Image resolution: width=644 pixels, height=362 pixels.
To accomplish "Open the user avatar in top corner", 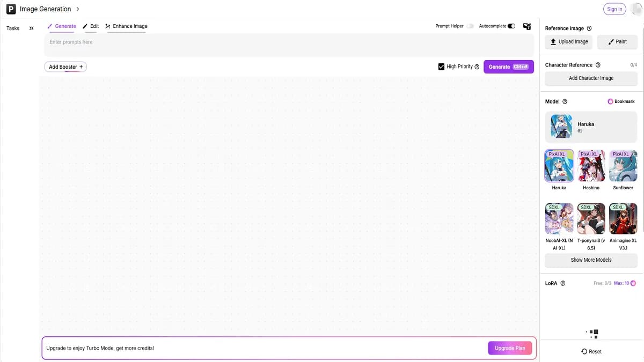I will pyautogui.click(x=637, y=9).
